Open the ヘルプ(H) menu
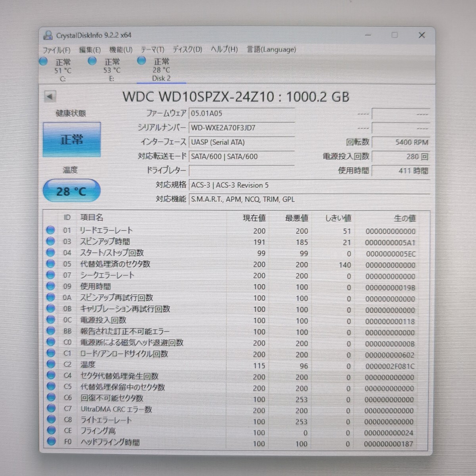The height and width of the screenshot is (476, 476). [224, 49]
